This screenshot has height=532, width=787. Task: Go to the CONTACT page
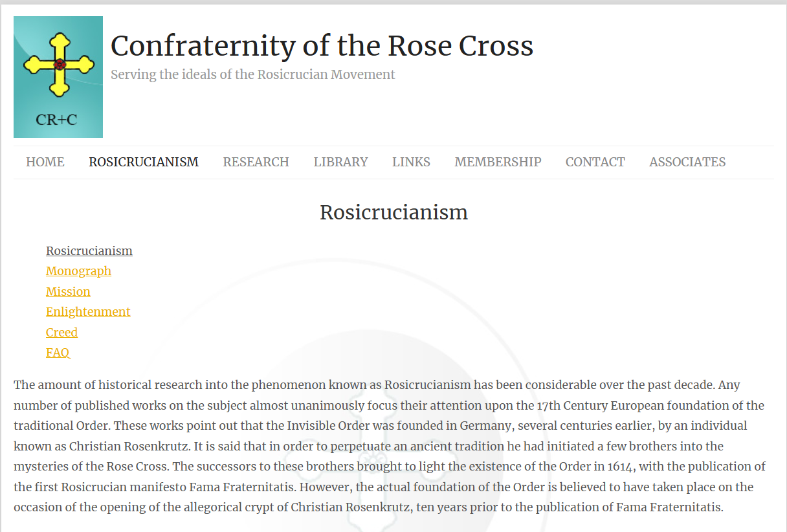coord(595,162)
